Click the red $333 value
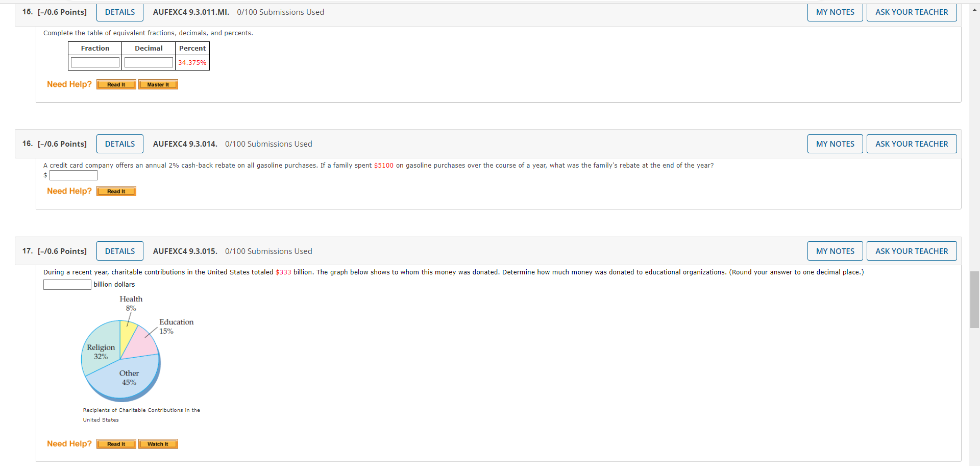This screenshot has width=980, height=466. (x=283, y=272)
